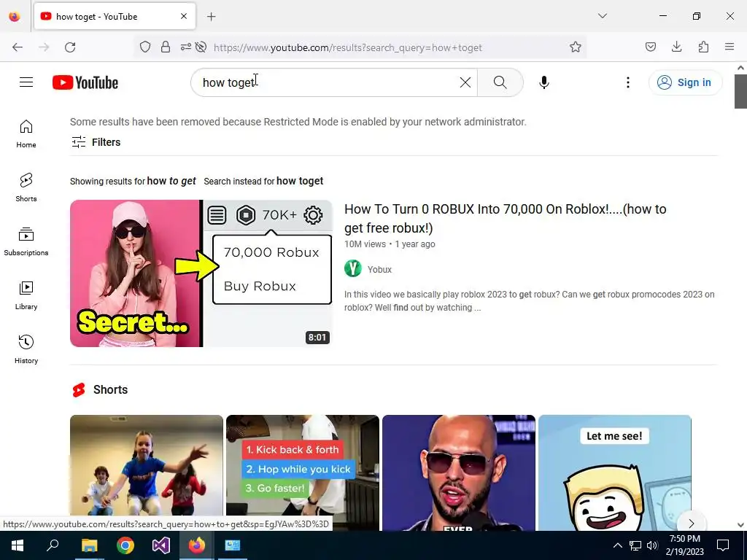Run search with the magnifier button
Viewport: 747px width, 560px height.
(x=500, y=82)
